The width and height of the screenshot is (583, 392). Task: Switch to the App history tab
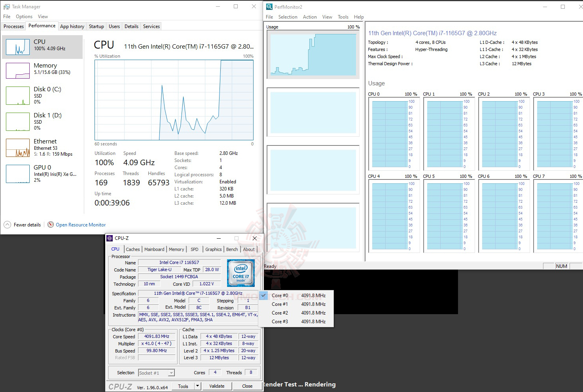[72, 26]
